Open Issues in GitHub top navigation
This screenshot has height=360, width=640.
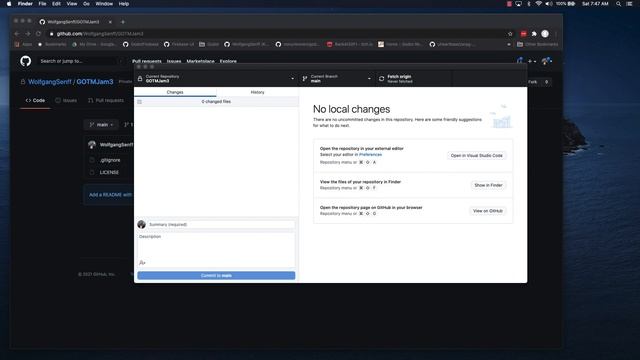point(174,61)
